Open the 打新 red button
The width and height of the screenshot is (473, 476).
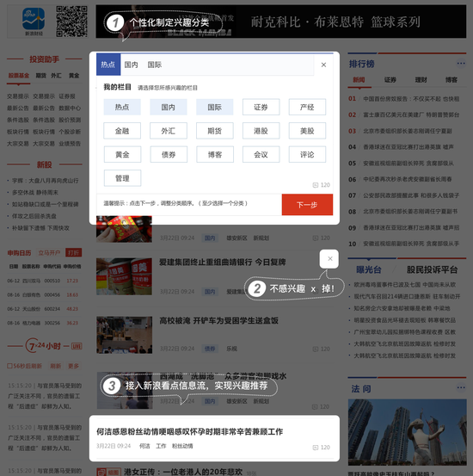tap(73, 253)
